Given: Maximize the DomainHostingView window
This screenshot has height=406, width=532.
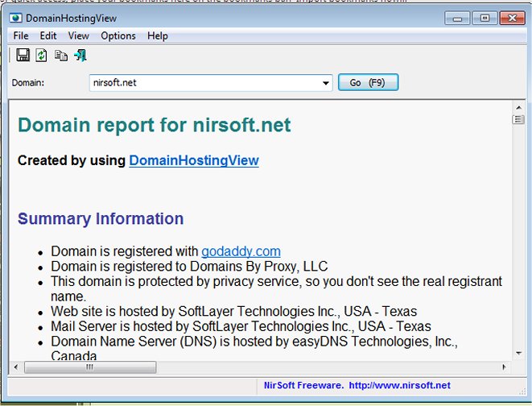Looking at the screenshot, I should point(485,18).
